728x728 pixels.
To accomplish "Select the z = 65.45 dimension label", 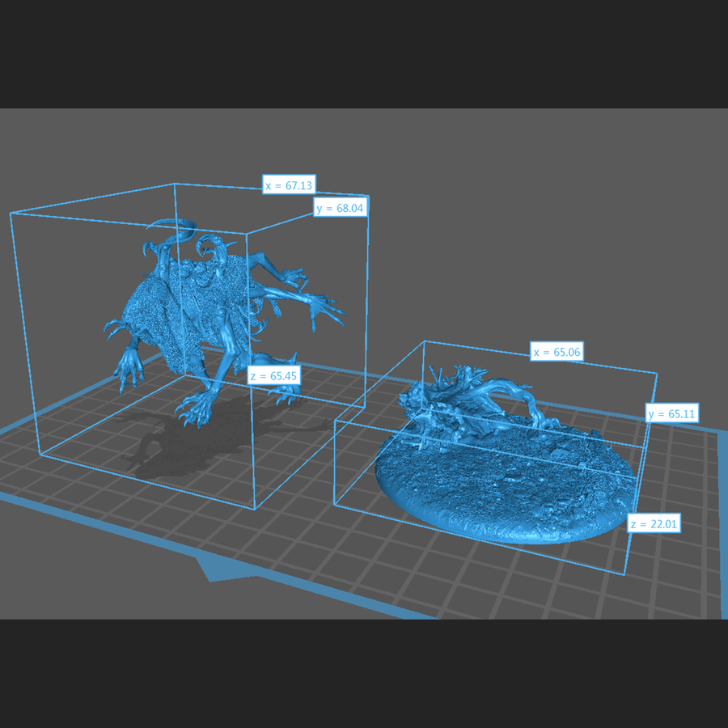I will click(x=272, y=376).
